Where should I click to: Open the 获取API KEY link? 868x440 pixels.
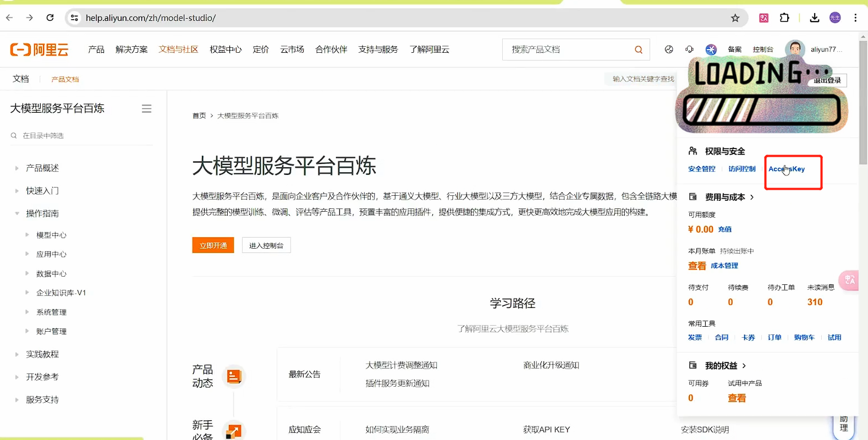tap(547, 430)
